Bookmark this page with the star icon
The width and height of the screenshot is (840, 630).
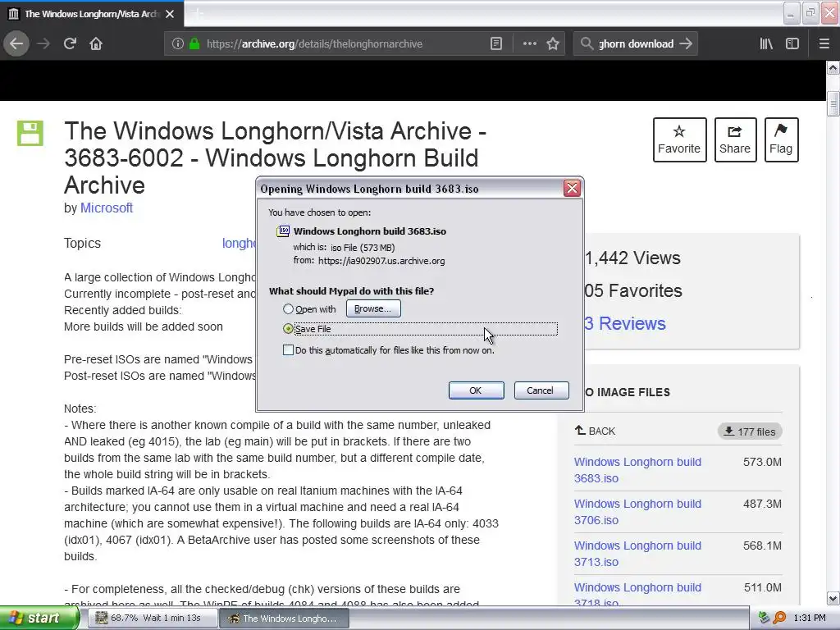point(553,44)
